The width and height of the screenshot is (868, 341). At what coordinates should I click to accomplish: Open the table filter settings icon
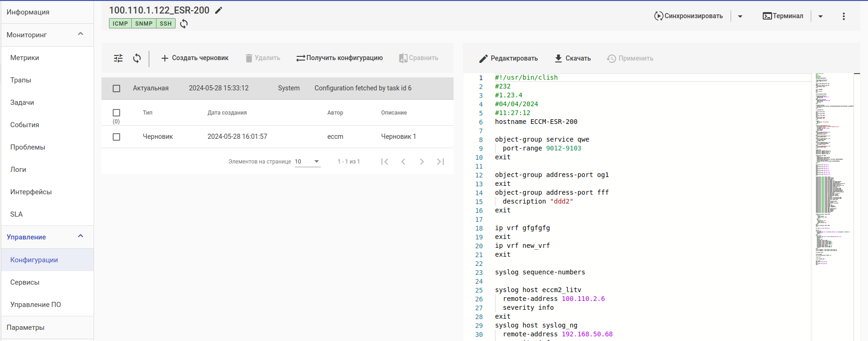[x=118, y=58]
